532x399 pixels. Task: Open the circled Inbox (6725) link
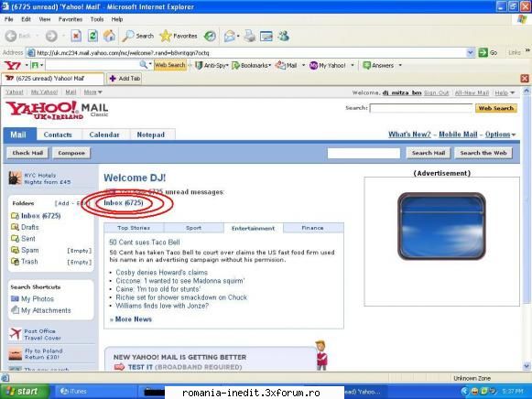point(124,203)
